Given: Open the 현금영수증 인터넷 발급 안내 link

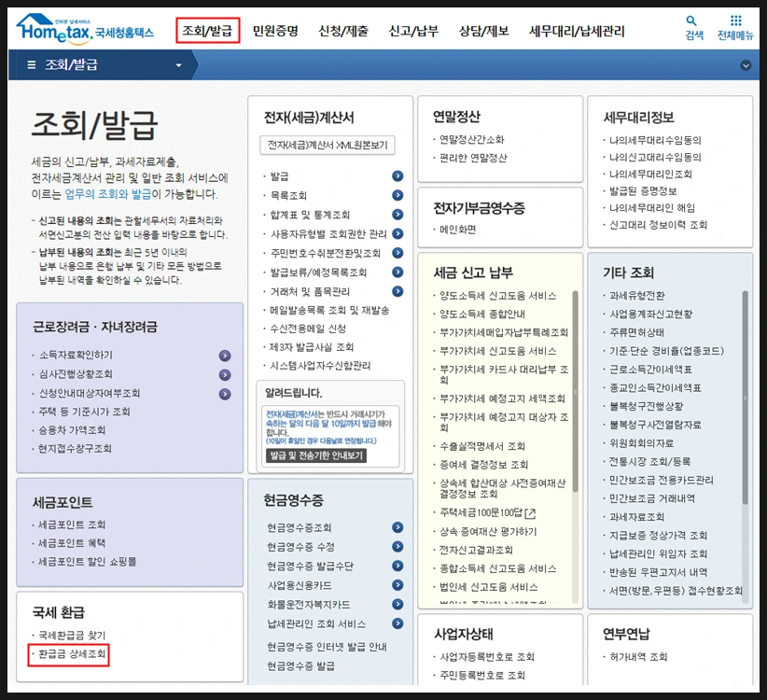Looking at the screenshot, I should point(327,647).
